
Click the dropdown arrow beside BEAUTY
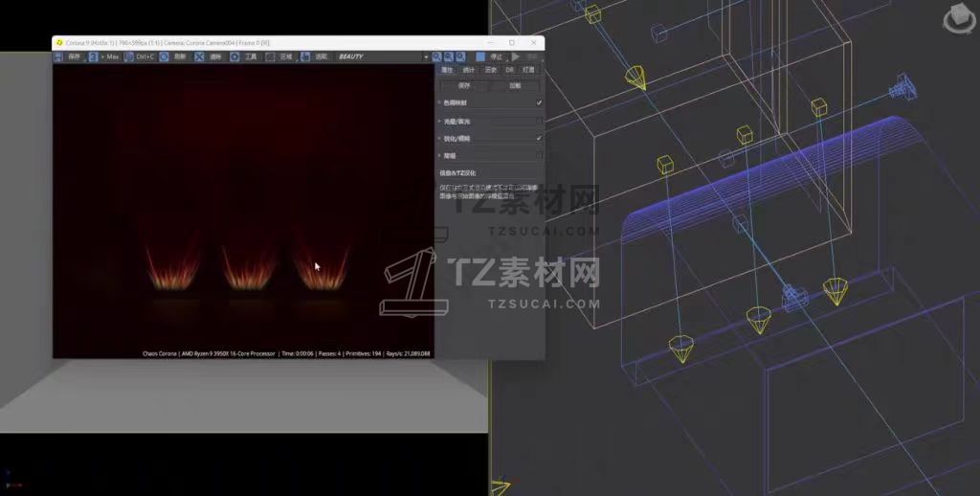pyautogui.click(x=426, y=56)
